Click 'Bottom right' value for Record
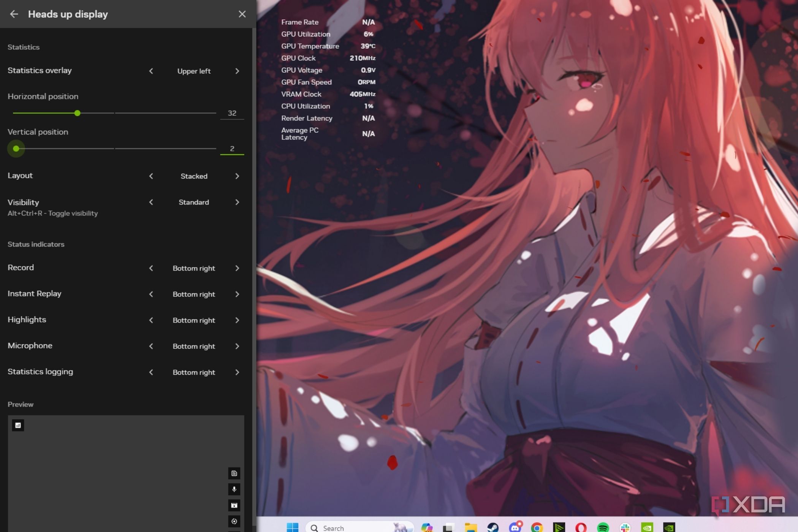Viewport: 798px width, 532px height. [x=194, y=268]
